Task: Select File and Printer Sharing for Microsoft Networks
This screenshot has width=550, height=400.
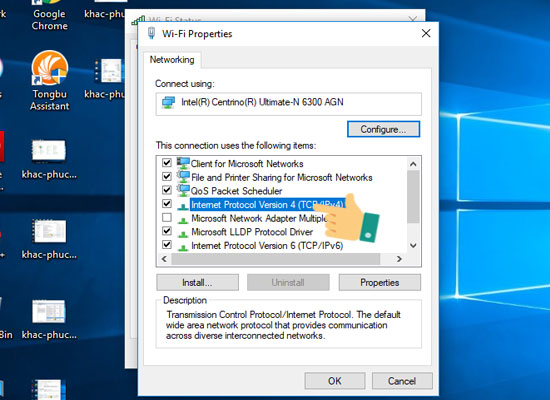Action: point(282,178)
